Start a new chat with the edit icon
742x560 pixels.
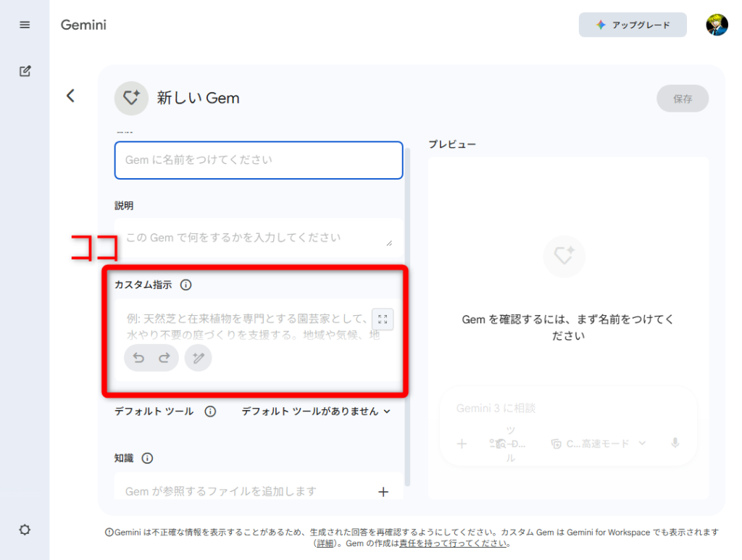tap(25, 71)
